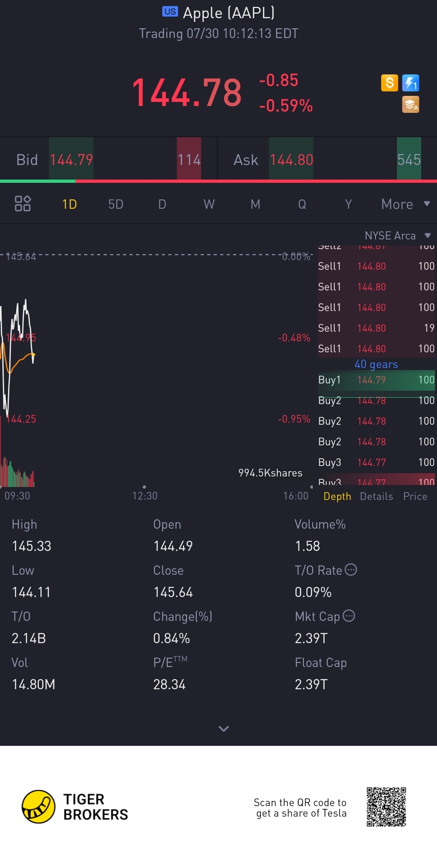Open the NYSE Arca exchange dropdown
The image size is (437, 868).
click(x=398, y=235)
